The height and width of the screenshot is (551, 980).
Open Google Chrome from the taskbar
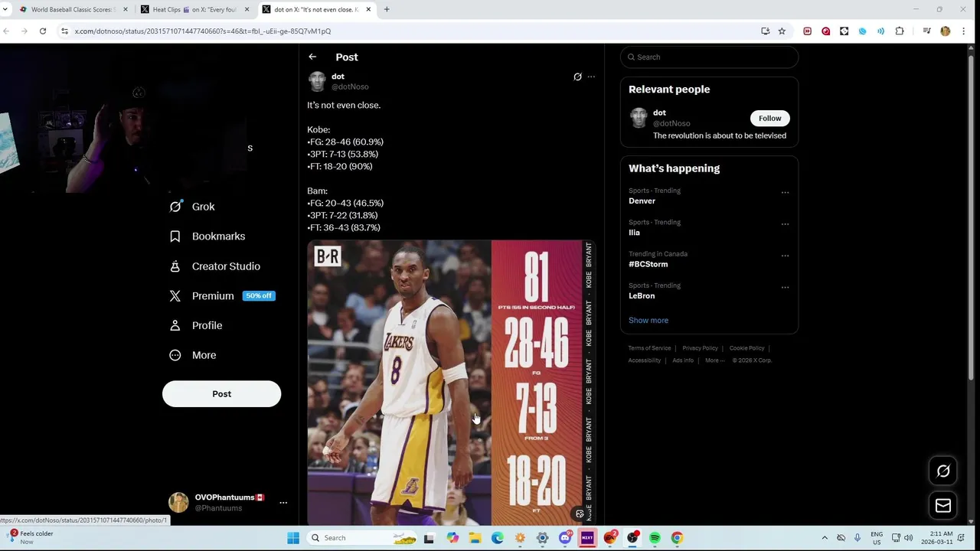click(677, 538)
